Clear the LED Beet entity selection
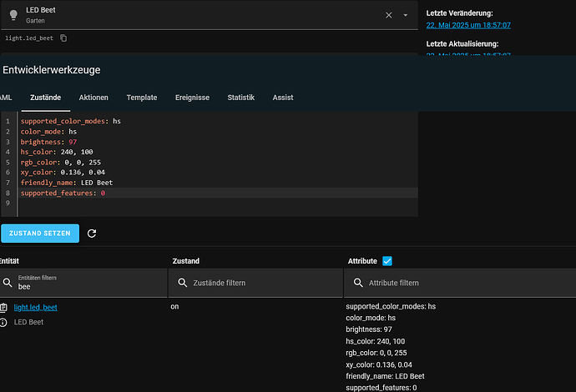This screenshot has width=576, height=392. point(389,15)
